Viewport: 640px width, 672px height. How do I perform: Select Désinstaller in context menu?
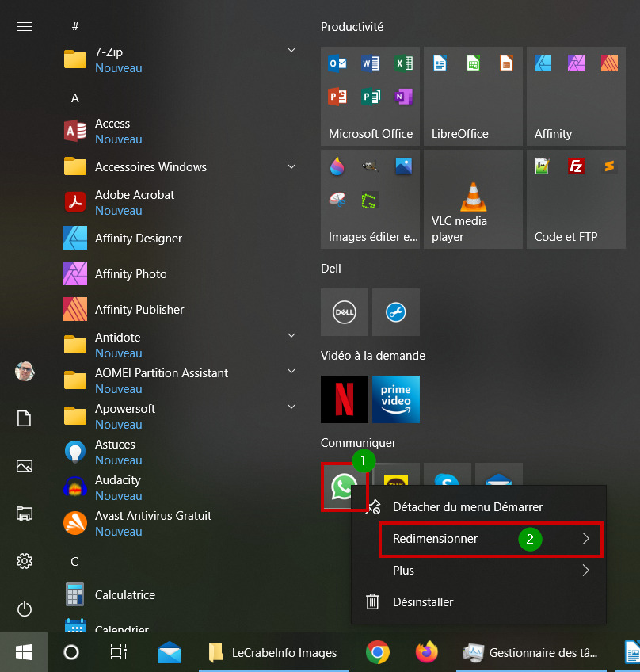(x=478, y=602)
